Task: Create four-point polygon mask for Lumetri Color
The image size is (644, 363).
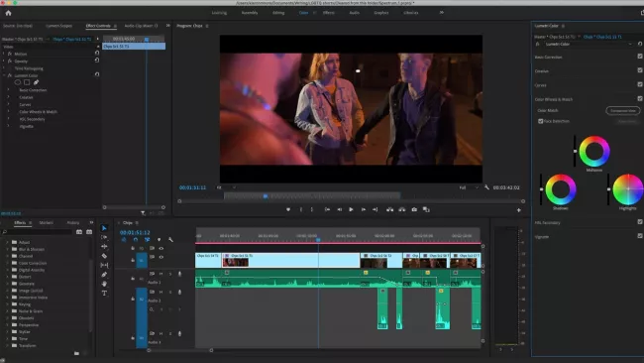Action: coord(27,82)
